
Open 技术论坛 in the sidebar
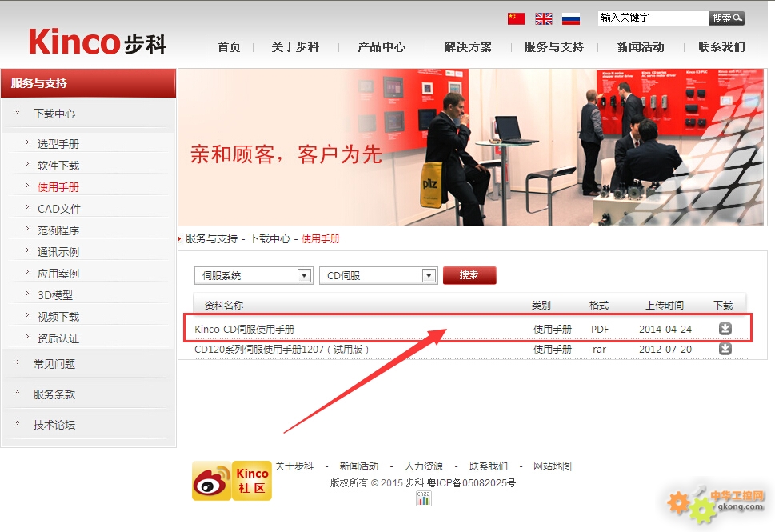tap(54, 425)
